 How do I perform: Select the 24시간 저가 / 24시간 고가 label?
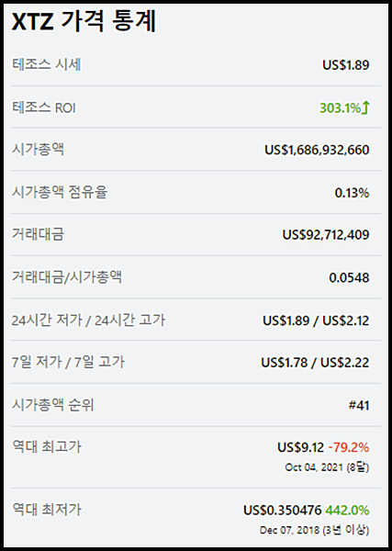coord(88,320)
